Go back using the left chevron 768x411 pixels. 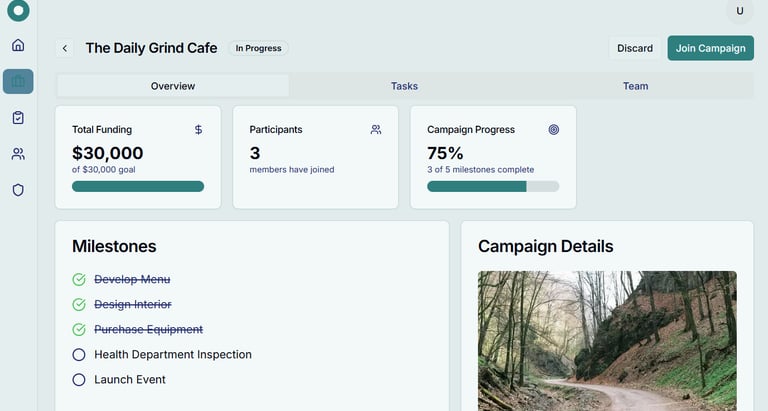click(x=65, y=48)
